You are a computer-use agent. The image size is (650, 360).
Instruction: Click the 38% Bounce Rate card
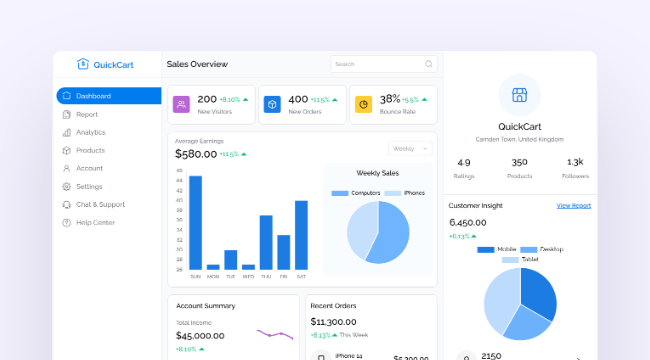pos(393,105)
